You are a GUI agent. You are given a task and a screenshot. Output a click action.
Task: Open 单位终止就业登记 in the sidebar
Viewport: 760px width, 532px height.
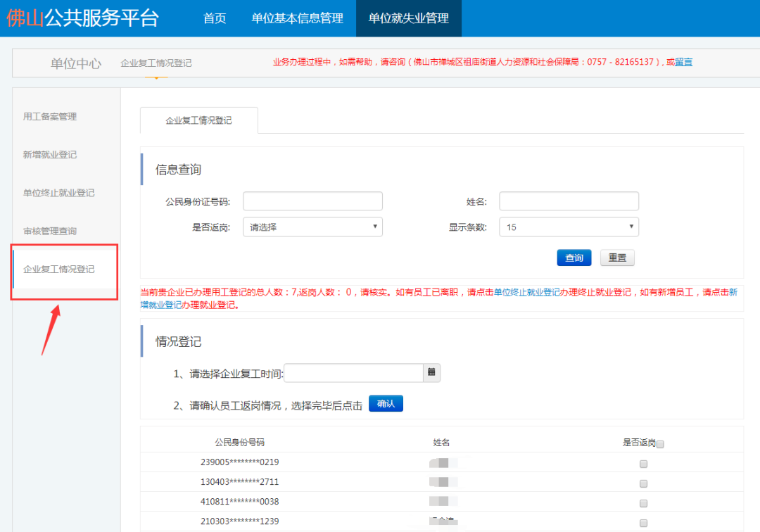58,193
